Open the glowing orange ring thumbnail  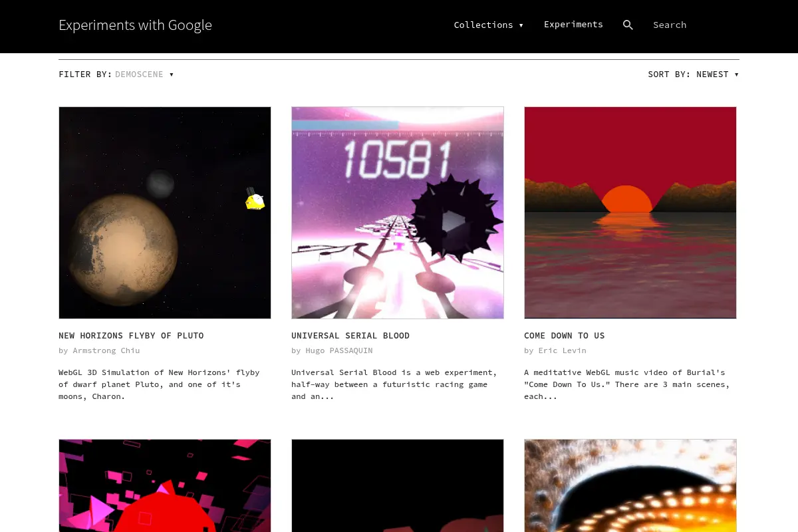(630, 485)
